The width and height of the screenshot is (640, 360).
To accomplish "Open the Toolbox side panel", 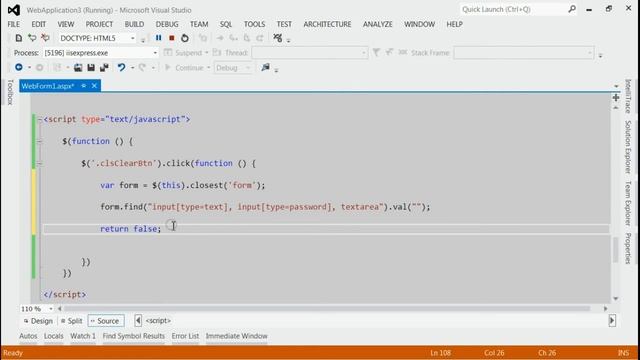I will 10,92.
